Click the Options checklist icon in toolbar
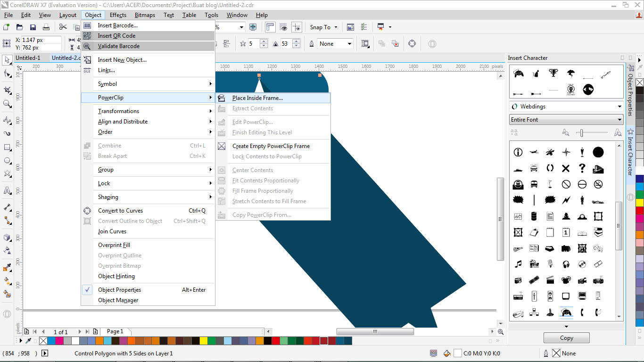 click(364, 27)
